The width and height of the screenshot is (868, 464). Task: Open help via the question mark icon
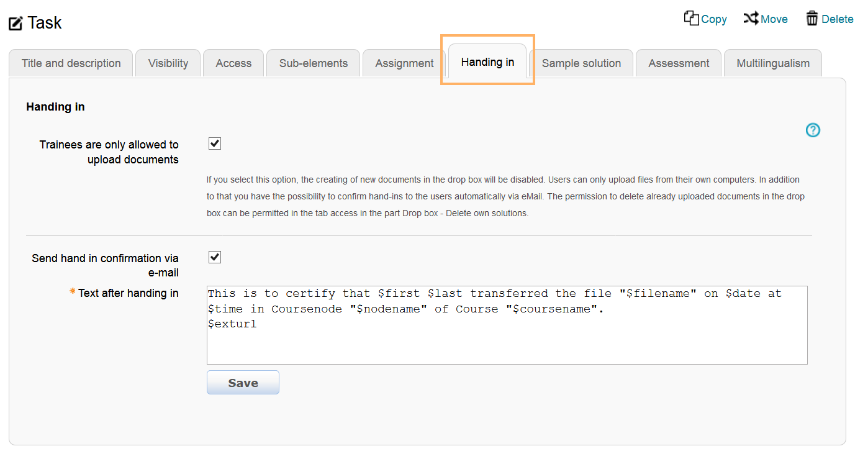click(x=813, y=130)
